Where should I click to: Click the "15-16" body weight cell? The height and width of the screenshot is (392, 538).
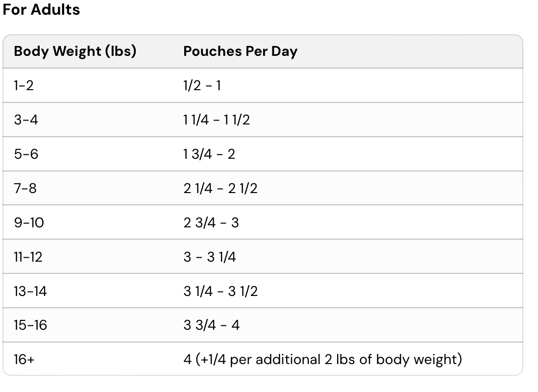pyautogui.click(x=30, y=325)
